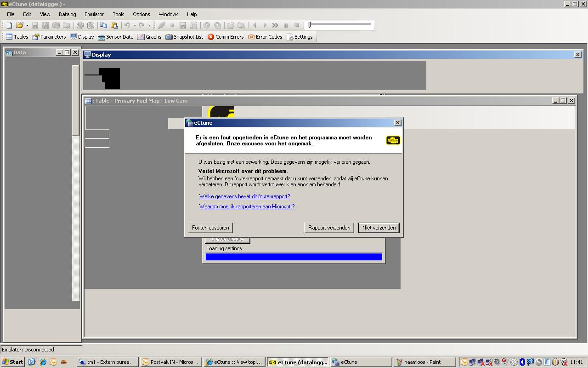The width and height of the screenshot is (588, 368).
Task: Click the Windows Start button
Action: [x=13, y=362]
